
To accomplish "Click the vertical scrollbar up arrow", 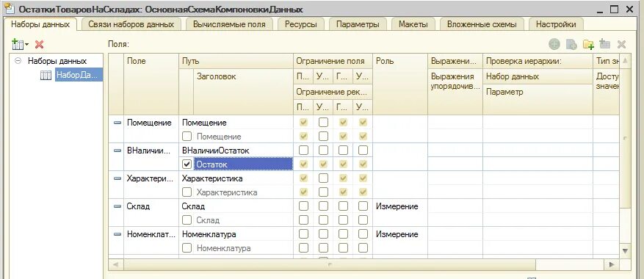I will pos(625,60).
